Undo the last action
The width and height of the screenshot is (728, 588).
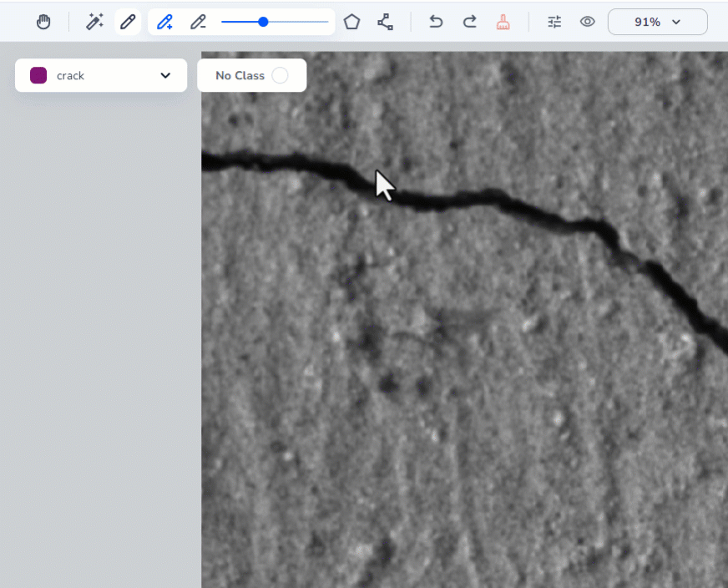[x=436, y=22]
